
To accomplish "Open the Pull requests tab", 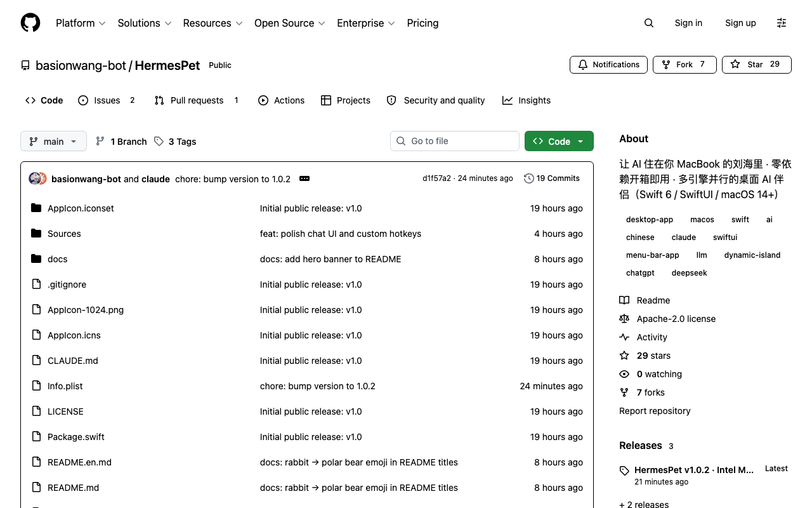I will tap(197, 100).
